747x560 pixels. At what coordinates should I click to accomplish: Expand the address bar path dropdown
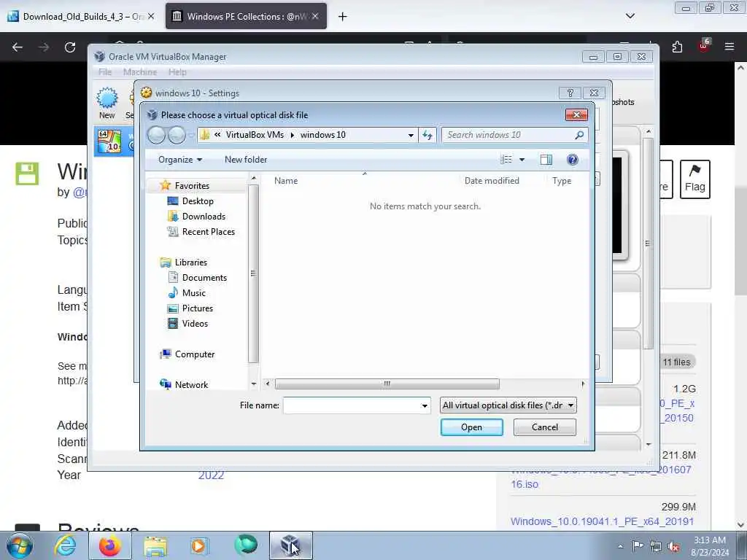411,135
